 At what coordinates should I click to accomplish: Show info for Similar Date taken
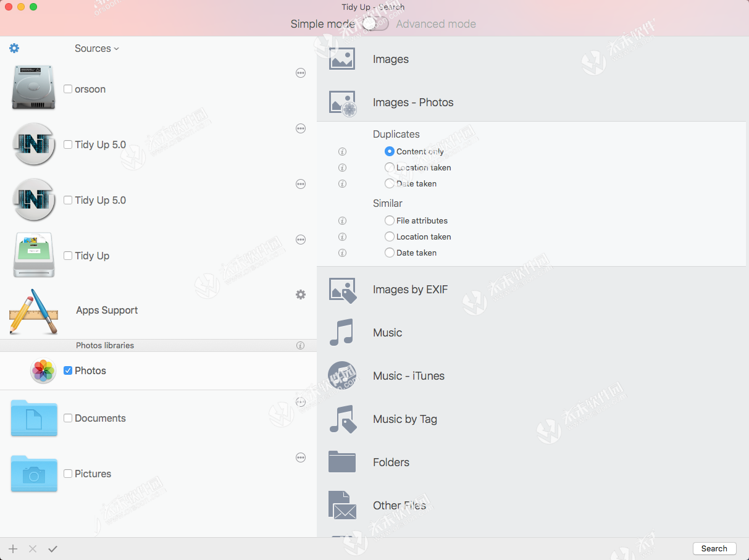click(x=342, y=253)
